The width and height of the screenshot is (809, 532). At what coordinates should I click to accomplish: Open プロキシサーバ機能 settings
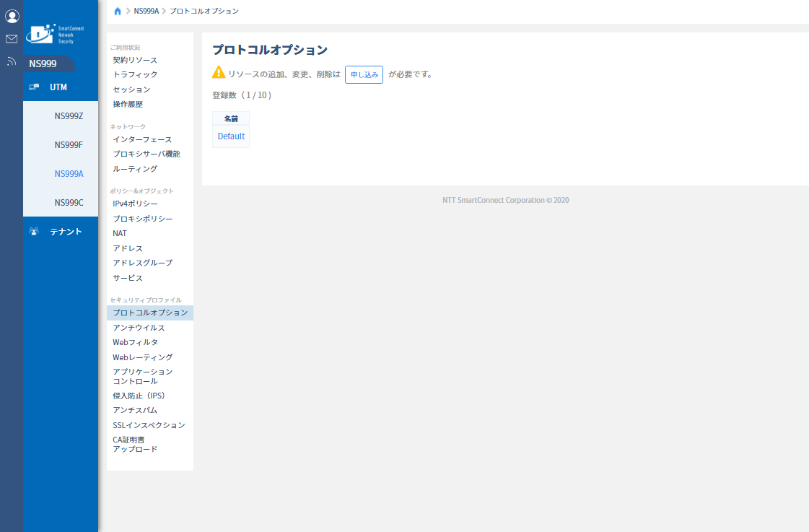tap(147, 154)
